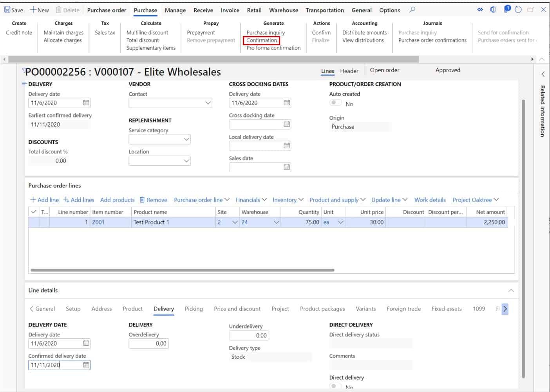Viewport: 550px width, 392px height.
Task: Expand the Financials dropdown in the lines toolbar
Action: (x=250, y=200)
